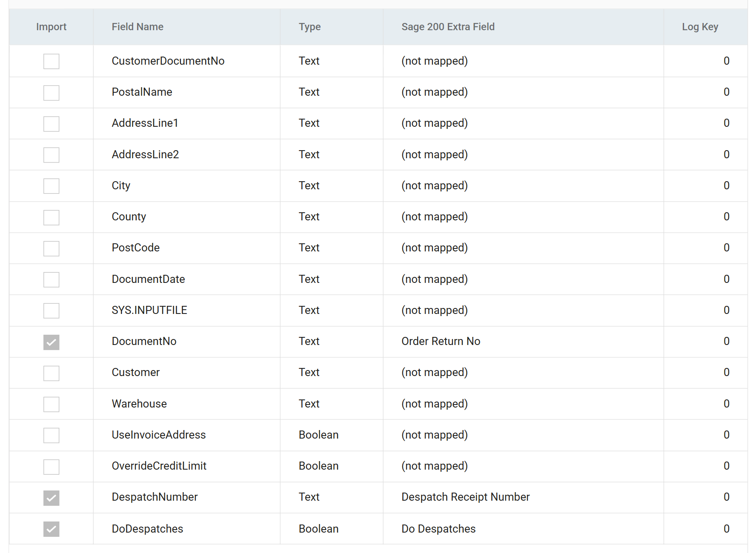Check the AddressLine1 import box
The width and height of the screenshot is (756, 553).
(51, 124)
